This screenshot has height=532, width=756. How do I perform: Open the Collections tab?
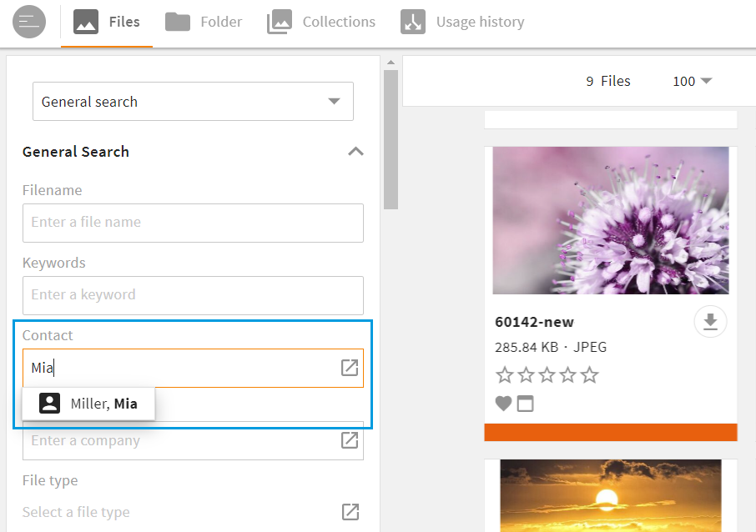click(x=321, y=22)
